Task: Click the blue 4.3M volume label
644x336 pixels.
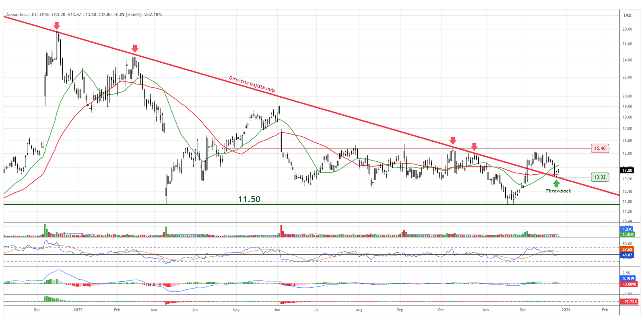Action: point(627,229)
